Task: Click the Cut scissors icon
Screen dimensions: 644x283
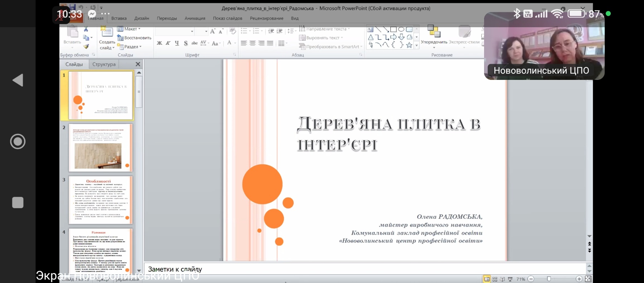Action: (x=86, y=29)
